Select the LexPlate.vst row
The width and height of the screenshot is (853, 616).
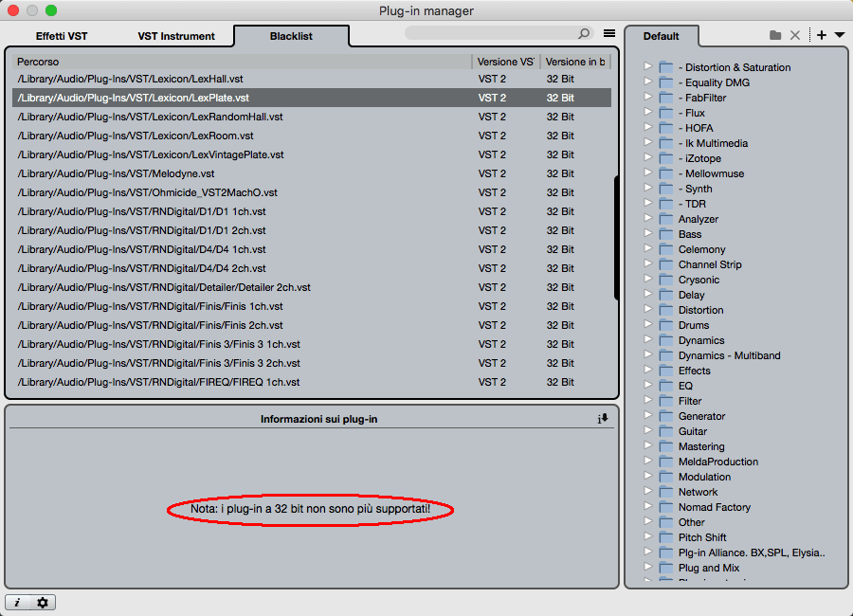(312, 98)
